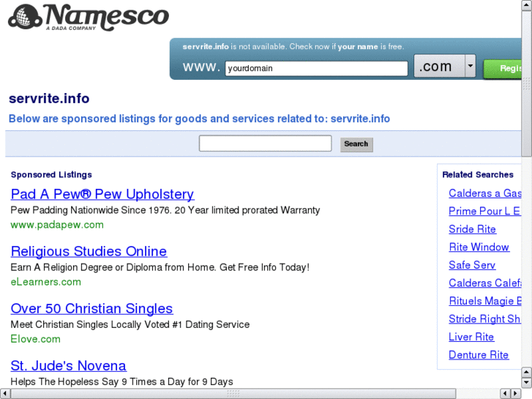Open Calderas Calef related search
Screen dimensions: 532x399
(485, 283)
